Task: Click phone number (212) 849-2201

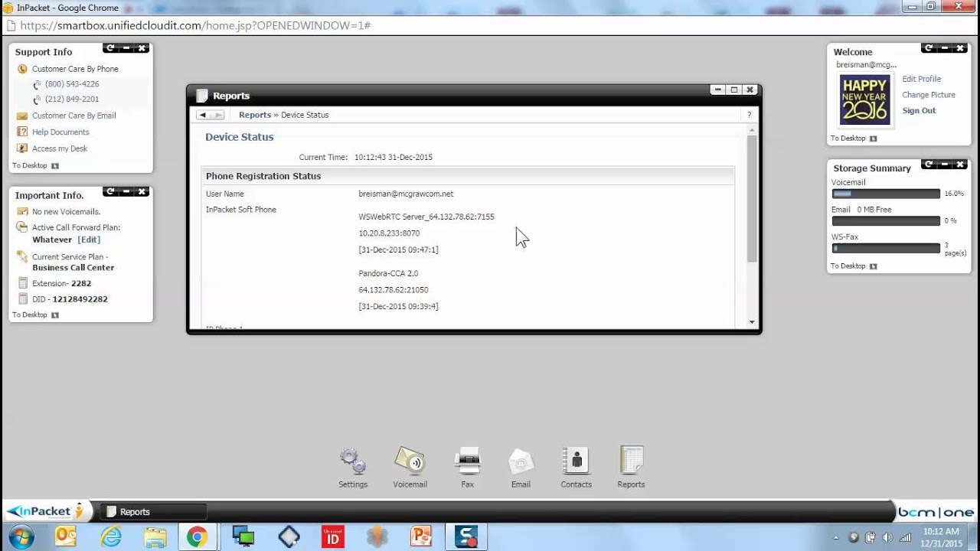Action: [72, 99]
